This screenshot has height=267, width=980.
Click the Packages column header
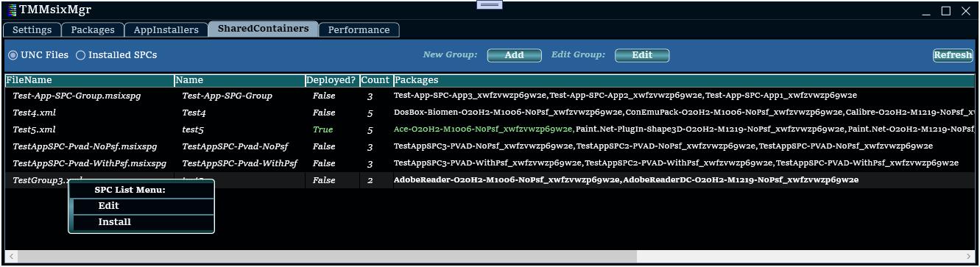683,80
